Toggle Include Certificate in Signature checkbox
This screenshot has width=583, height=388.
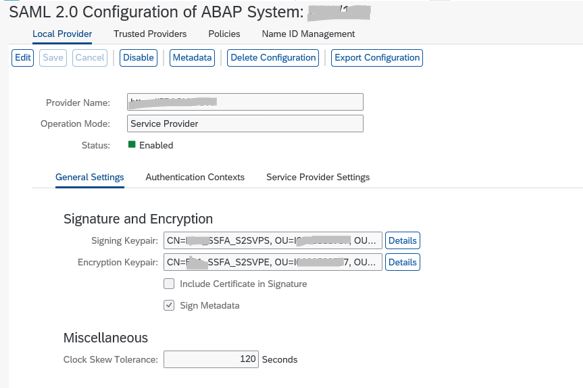(x=169, y=284)
